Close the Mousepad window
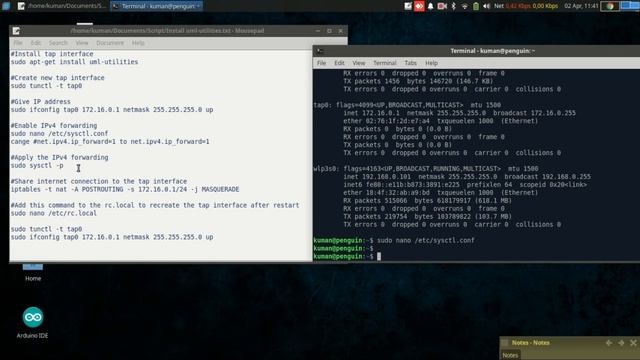 [x=341, y=31]
